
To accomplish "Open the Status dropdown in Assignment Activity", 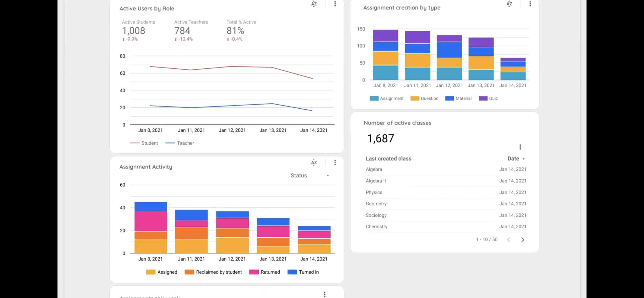I will pyautogui.click(x=309, y=176).
